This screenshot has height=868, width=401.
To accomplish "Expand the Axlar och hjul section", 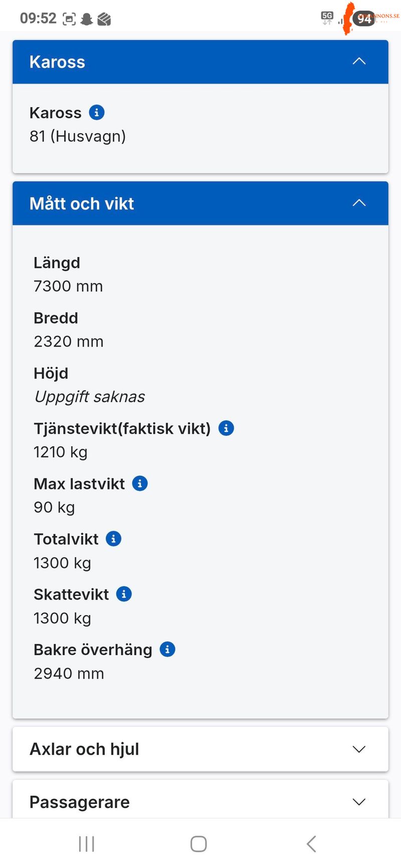I will 359,749.
